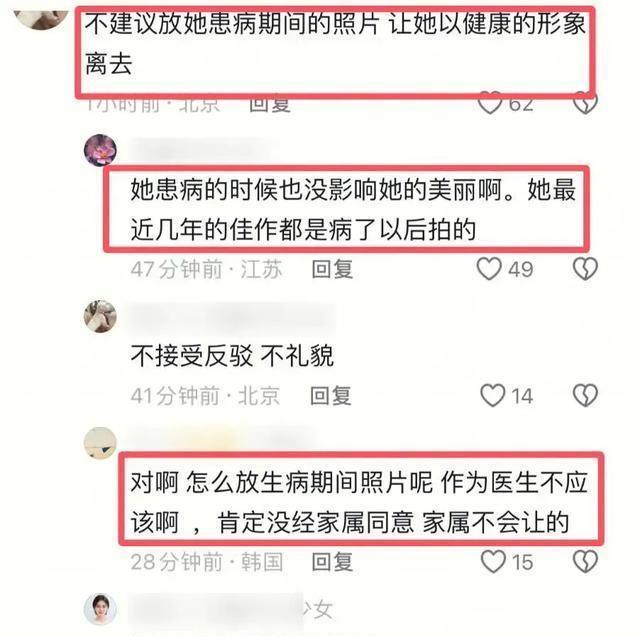The width and height of the screenshot is (640, 636).
Task: Reply to the top comment from 北京
Action: [x=270, y=104]
